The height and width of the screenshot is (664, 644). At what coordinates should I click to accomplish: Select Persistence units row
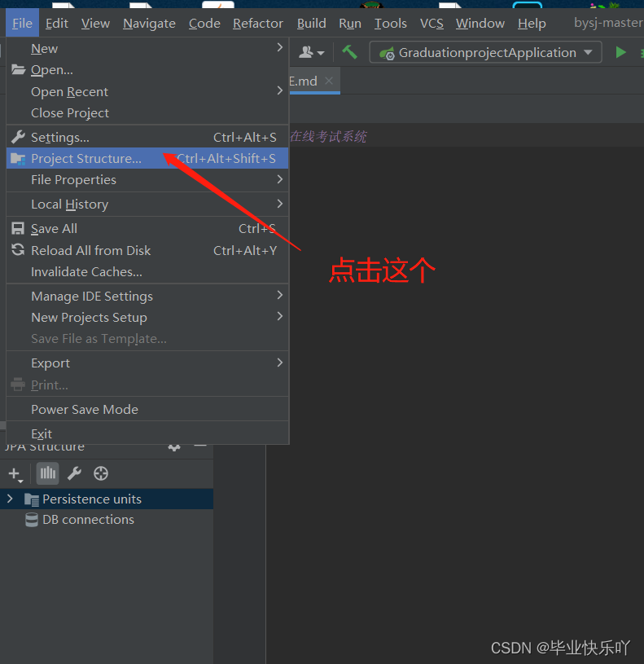[107, 499]
